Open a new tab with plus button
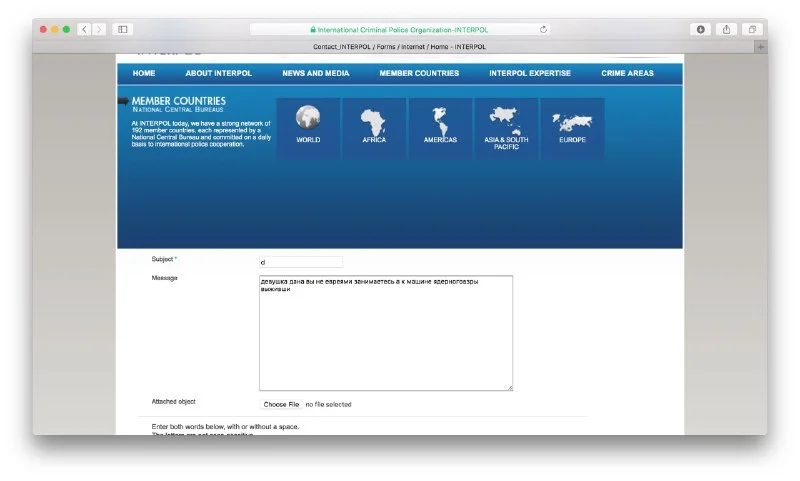The width and height of the screenshot is (800, 481). (760, 47)
